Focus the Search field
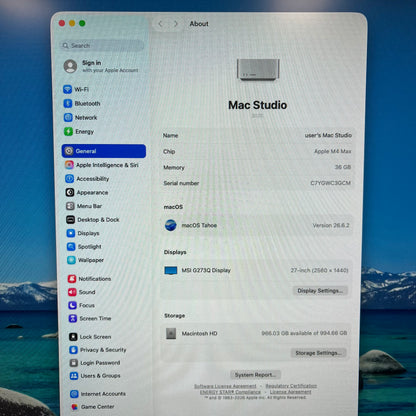The height and width of the screenshot is (416, 416). pos(102,45)
